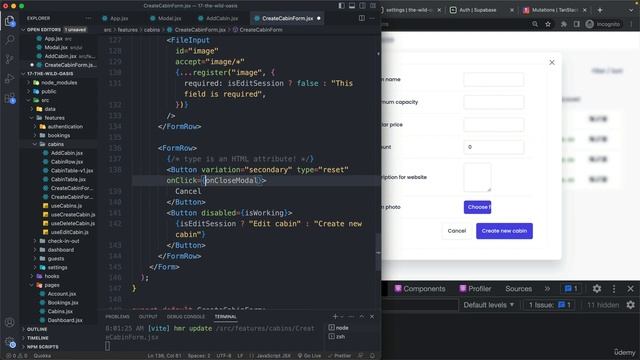
Task: Open editor more actions ellipsis
Action: coord(372,18)
